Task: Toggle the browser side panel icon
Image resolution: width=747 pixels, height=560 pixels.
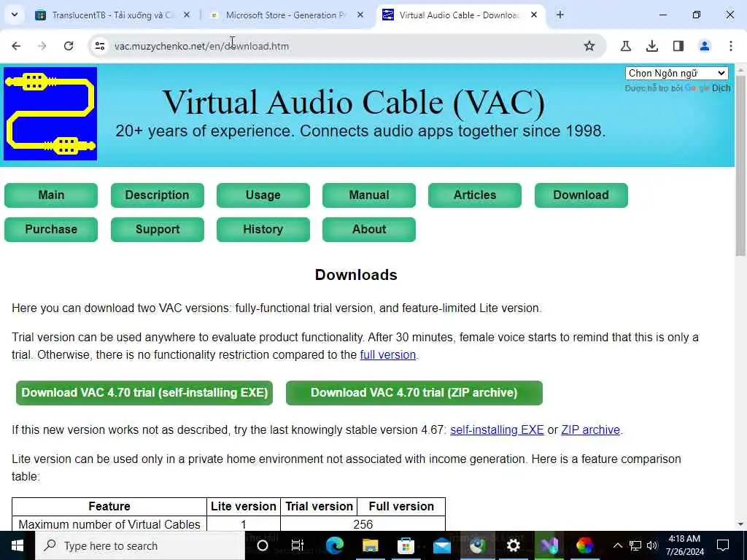Action: coord(678,46)
